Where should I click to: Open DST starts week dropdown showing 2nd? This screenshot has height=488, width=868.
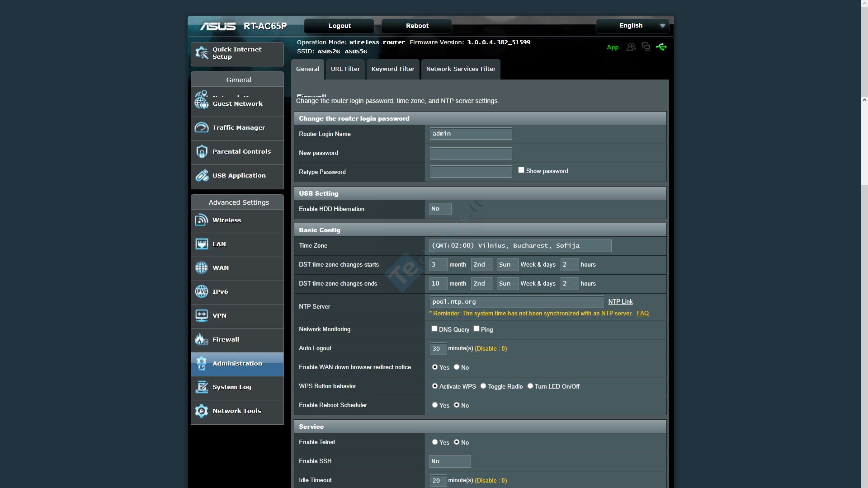pos(482,265)
